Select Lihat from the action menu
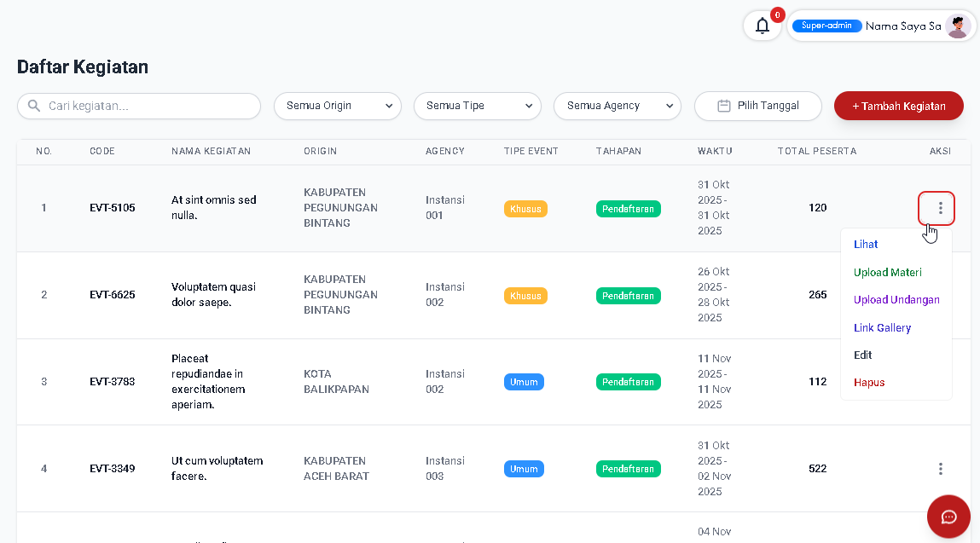The width and height of the screenshot is (980, 543). 866,245
